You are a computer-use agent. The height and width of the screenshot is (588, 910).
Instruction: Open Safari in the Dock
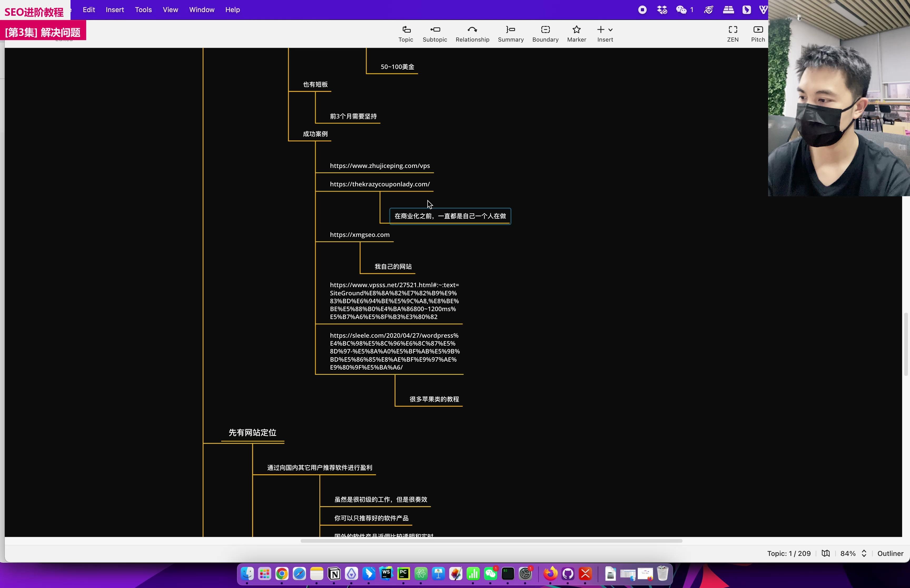(299, 574)
